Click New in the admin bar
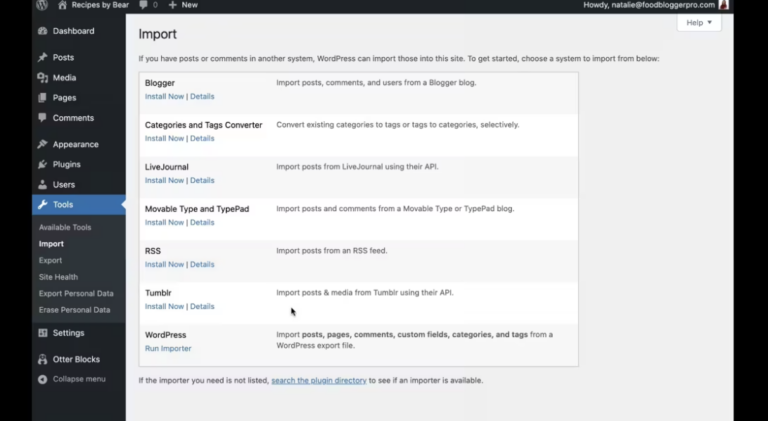 pos(190,5)
